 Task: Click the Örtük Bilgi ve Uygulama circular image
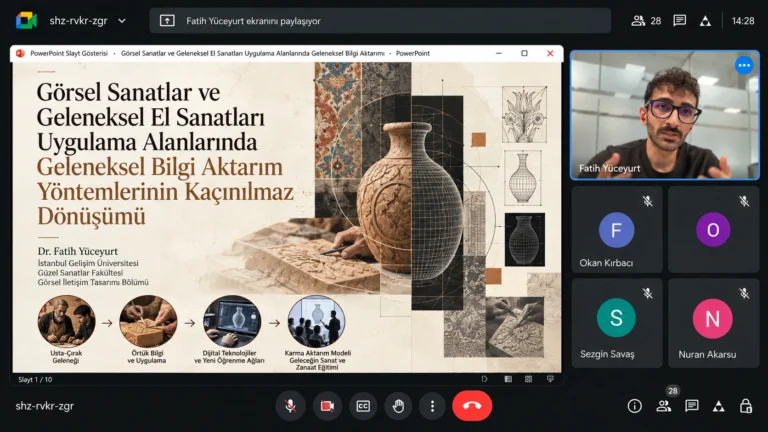(148, 321)
